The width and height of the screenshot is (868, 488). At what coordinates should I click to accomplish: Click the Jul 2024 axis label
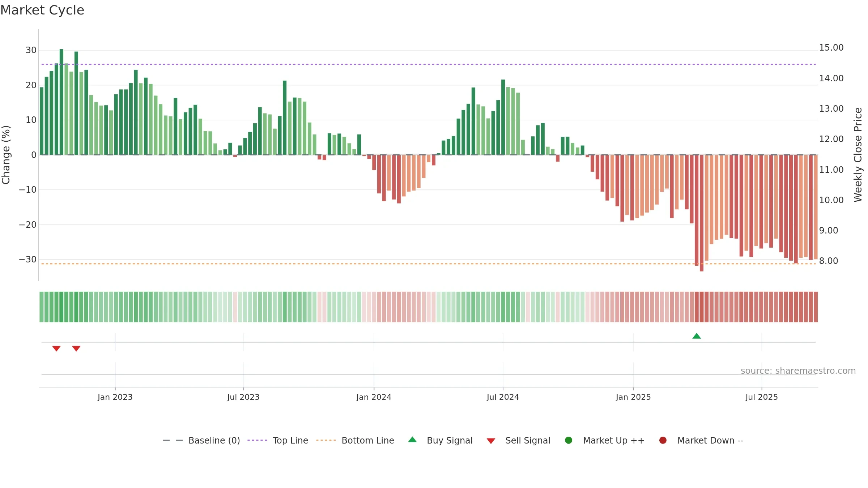click(503, 397)
